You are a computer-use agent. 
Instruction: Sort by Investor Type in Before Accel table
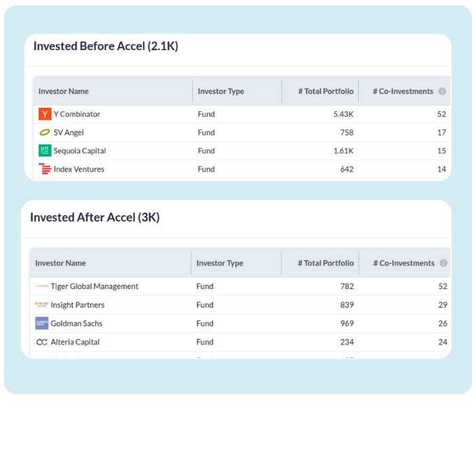pyautogui.click(x=221, y=92)
